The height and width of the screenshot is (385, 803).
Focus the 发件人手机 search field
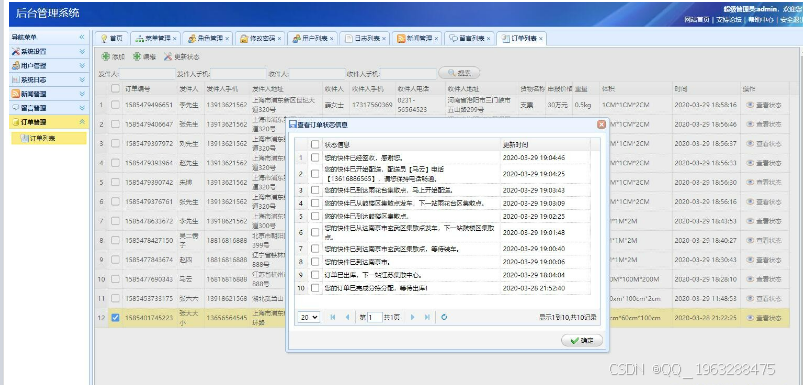point(238,74)
